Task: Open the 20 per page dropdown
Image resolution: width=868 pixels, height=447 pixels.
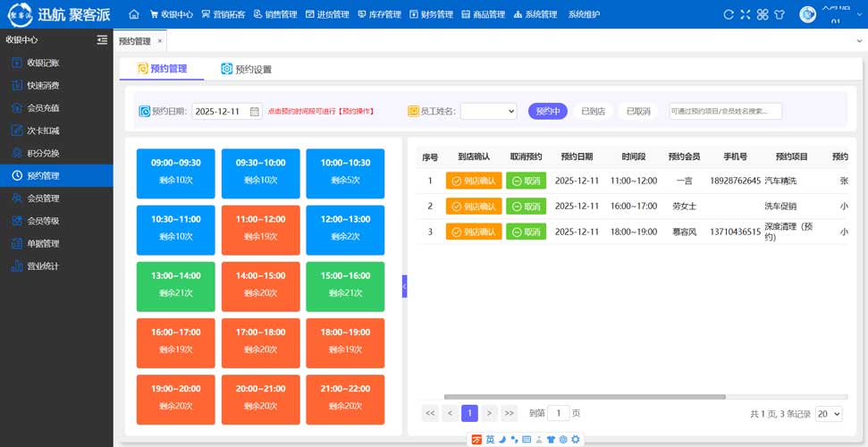Action: [829, 414]
